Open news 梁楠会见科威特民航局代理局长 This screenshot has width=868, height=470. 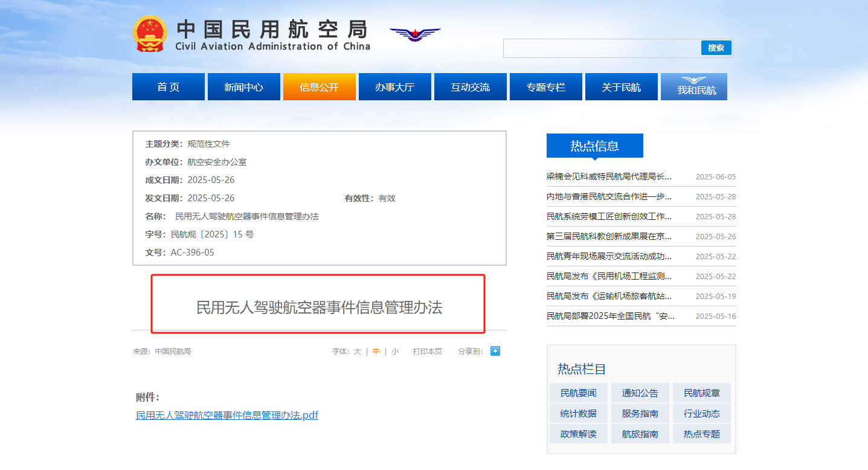pyautogui.click(x=609, y=176)
